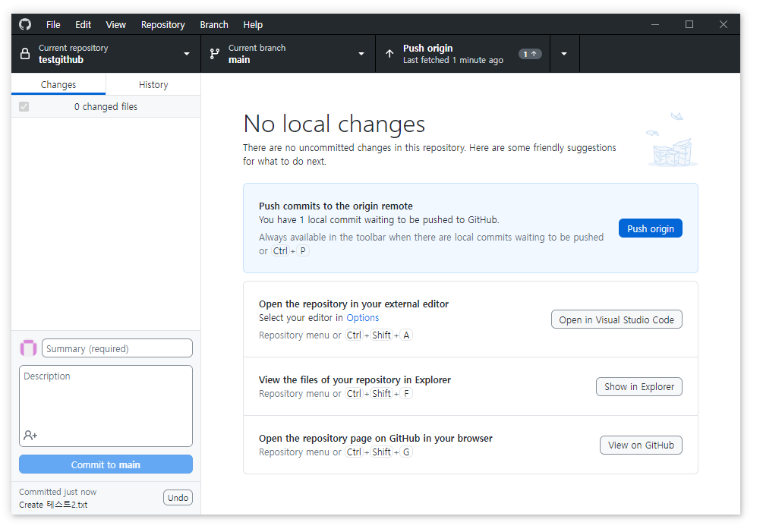
Task: Click the user avatar beside Summary
Action: tap(28, 348)
